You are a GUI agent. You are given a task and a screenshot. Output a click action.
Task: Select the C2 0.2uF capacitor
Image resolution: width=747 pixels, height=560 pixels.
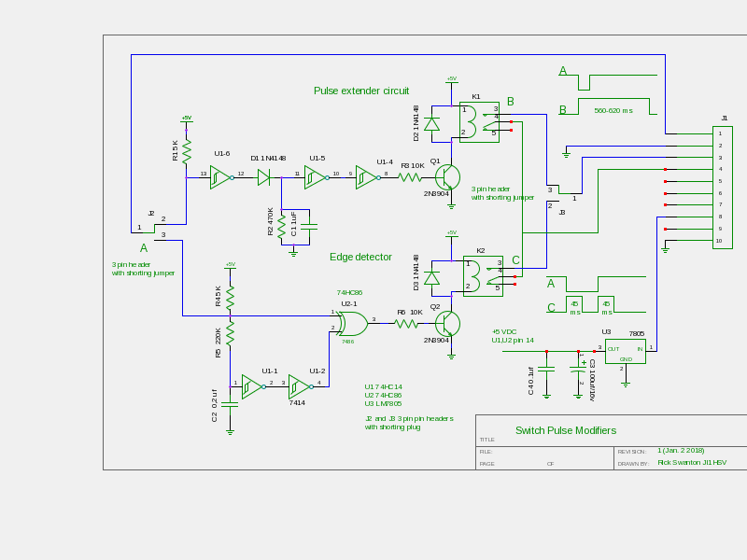tap(230, 405)
